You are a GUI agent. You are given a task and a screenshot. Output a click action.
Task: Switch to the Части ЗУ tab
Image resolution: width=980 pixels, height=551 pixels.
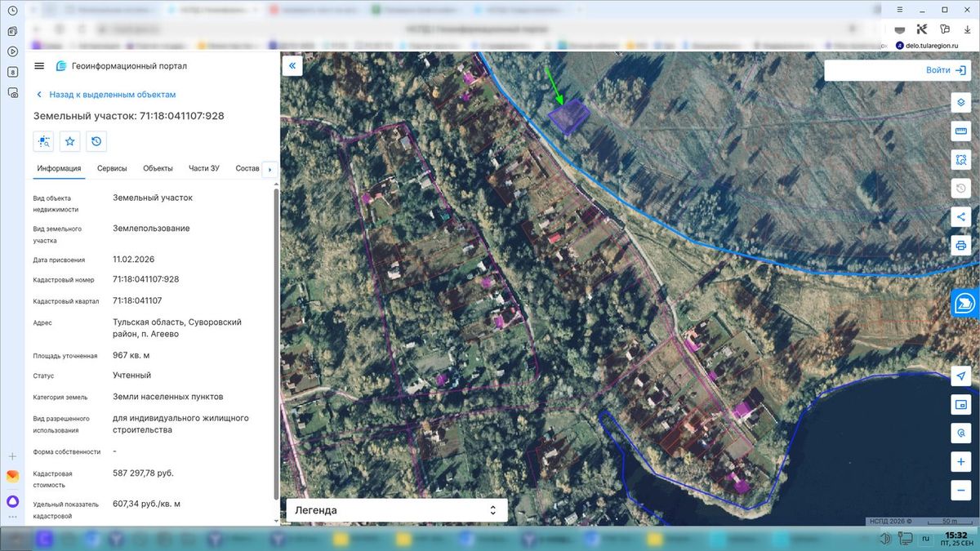pyautogui.click(x=204, y=168)
